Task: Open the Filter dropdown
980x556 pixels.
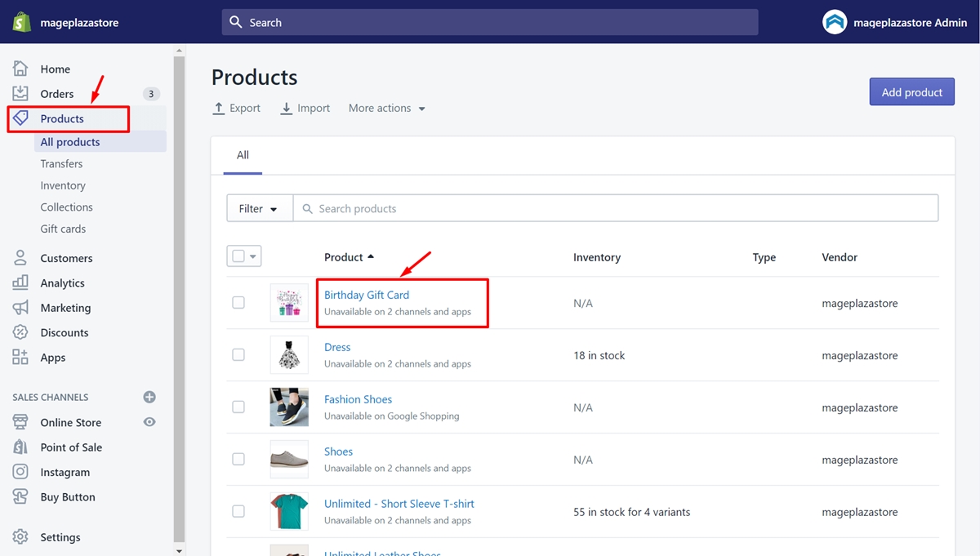Action: tap(259, 209)
